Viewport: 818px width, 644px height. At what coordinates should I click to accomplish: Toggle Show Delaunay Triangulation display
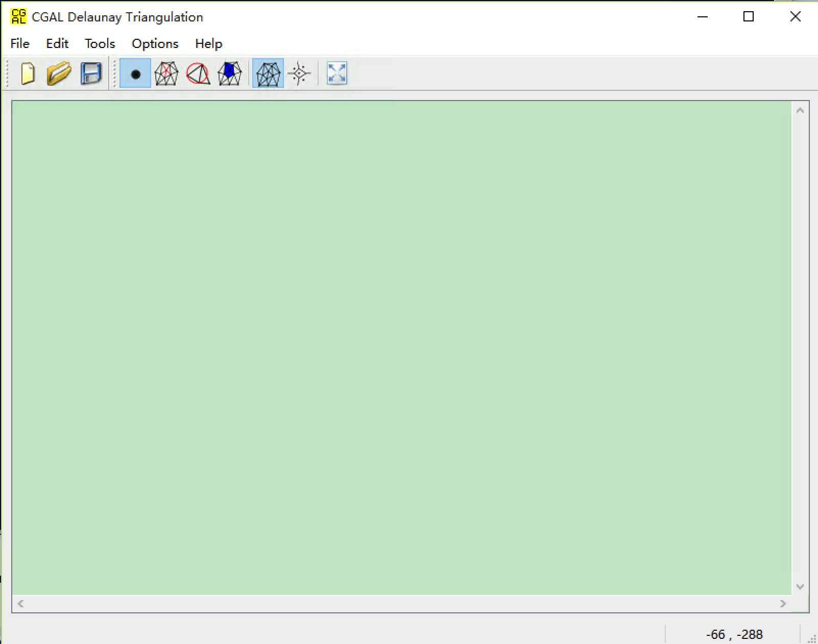click(x=268, y=73)
